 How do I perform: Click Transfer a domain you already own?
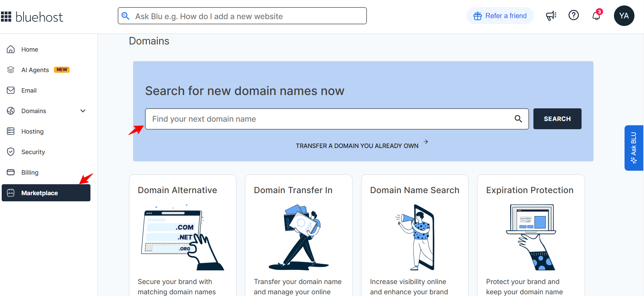tap(357, 146)
